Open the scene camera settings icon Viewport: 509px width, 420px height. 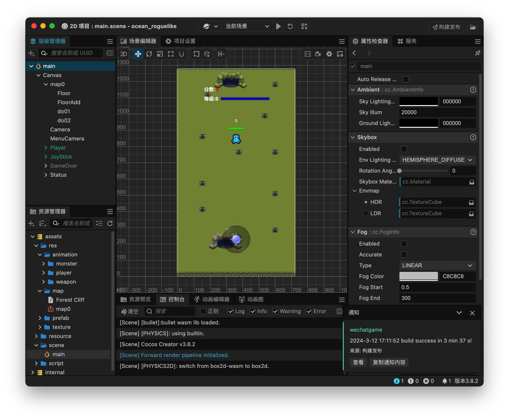click(x=318, y=54)
